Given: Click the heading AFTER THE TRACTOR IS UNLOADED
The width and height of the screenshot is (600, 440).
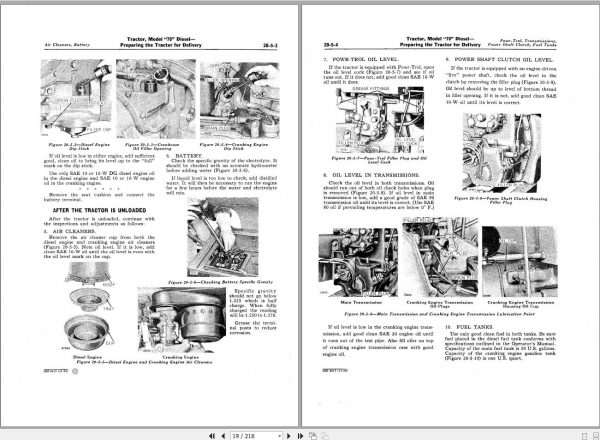Looking at the screenshot, I should [x=99, y=210].
